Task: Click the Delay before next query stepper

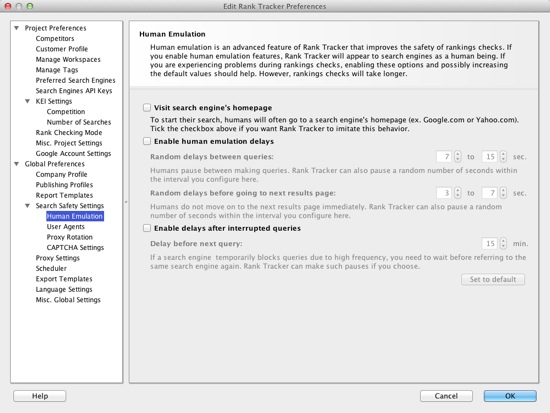Action: (x=503, y=244)
